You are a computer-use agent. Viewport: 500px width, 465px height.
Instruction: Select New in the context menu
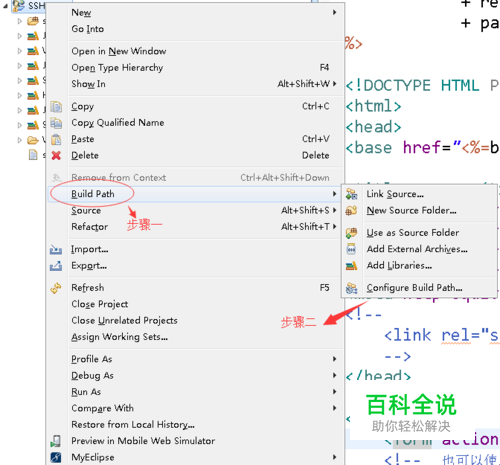pyautogui.click(x=196, y=12)
